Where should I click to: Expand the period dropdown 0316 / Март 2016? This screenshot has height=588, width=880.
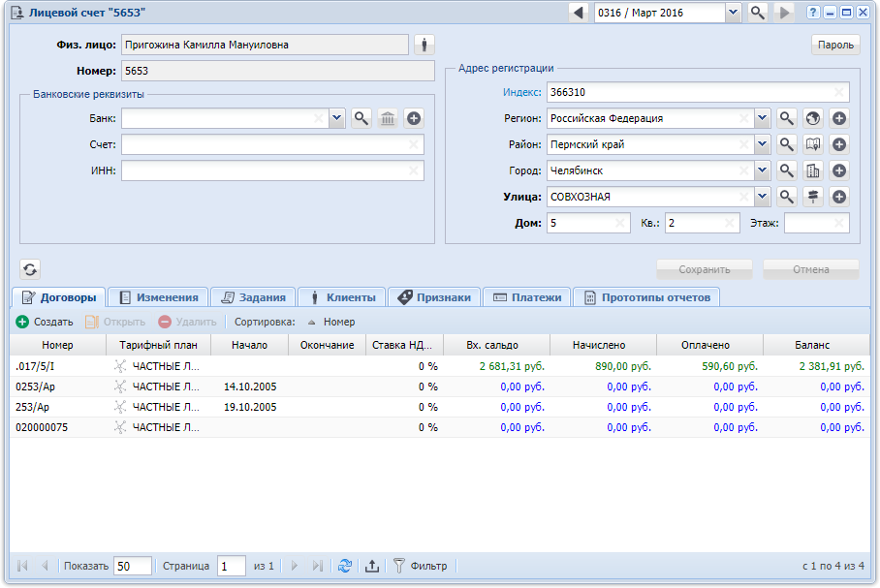point(733,13)
